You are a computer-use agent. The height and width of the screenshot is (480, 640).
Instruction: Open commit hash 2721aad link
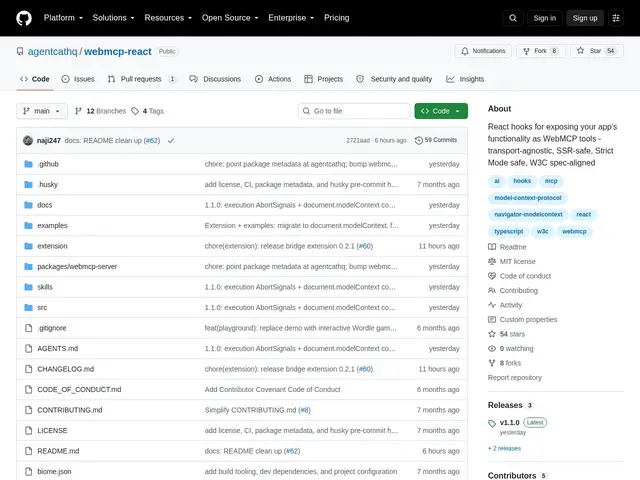tap(358, 140)
